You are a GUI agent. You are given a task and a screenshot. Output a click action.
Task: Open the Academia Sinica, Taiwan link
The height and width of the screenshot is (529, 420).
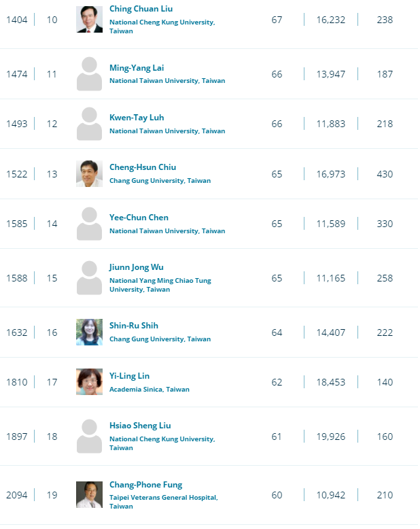[150, 390]
